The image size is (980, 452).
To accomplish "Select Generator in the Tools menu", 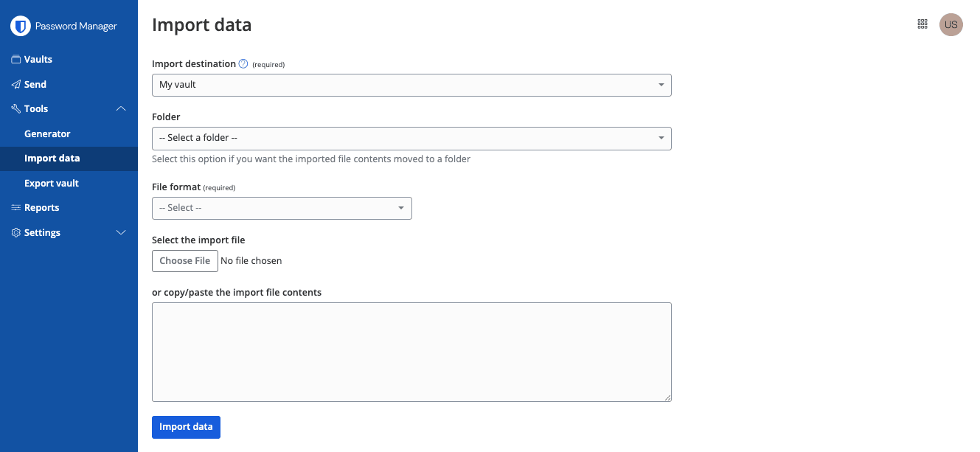I will pos(47,133).
